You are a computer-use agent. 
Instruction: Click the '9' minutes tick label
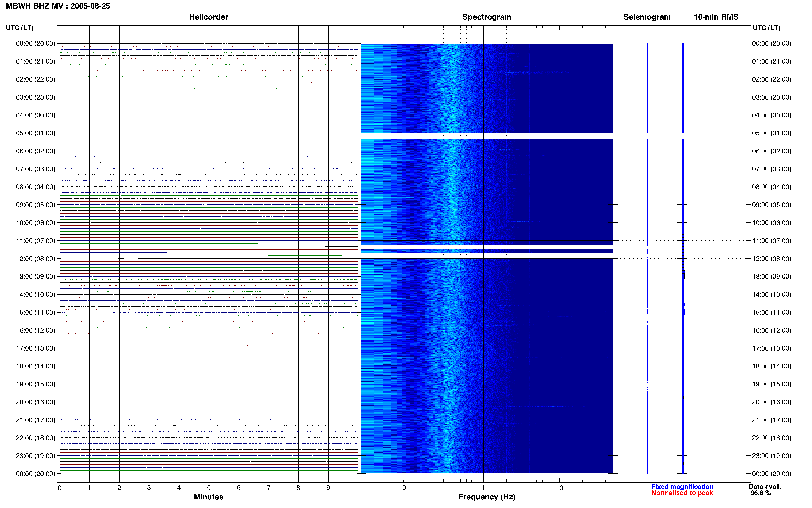click(x=328, y=487)
